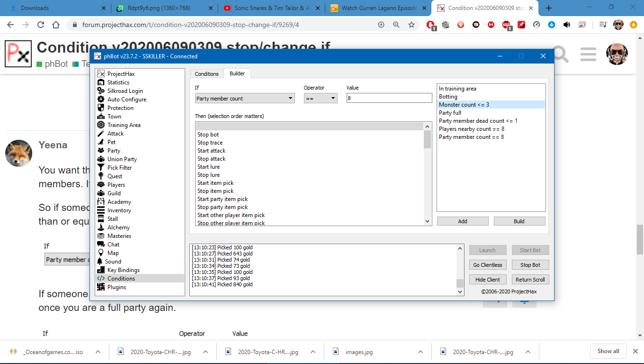
Task: Open the Pick Filter funnel icon
Action: coord(101,168)
